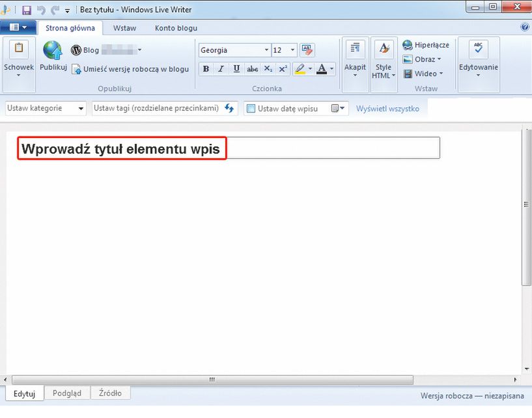Screen dimensions: 532x418
Task: Switch to the Strona główna tab
Action: coord(70,28)
